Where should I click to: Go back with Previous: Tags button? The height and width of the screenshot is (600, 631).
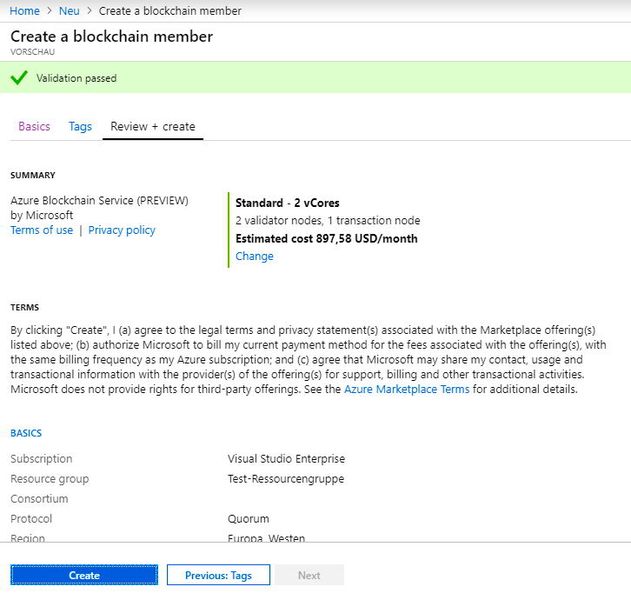(218, 575)
